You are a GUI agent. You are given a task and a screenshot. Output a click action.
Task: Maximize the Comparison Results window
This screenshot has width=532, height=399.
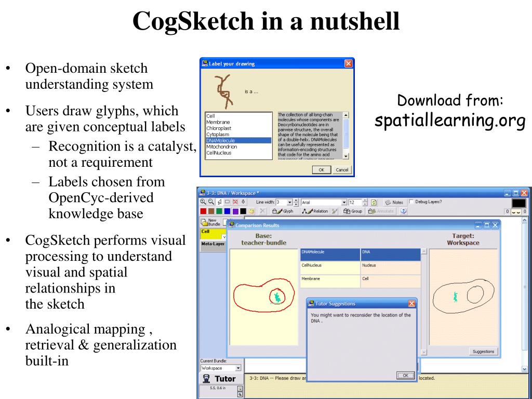click(x=487, y=225)
